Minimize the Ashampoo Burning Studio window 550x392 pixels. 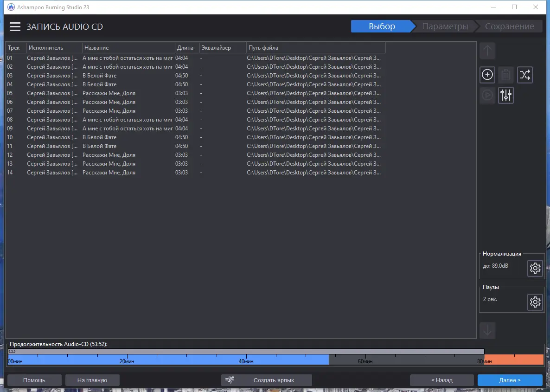pyautogui.click(x=493, y=7)
